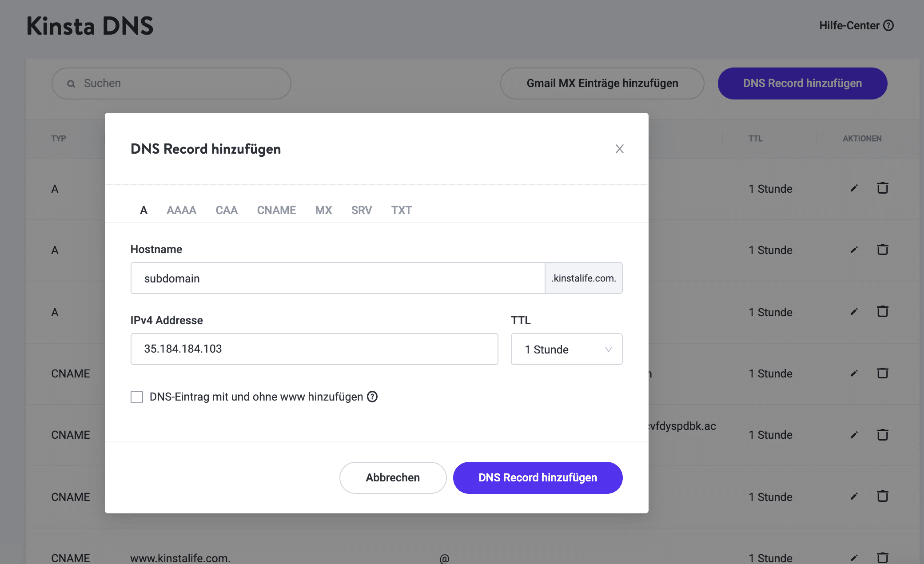The image size is (924, 564).
Task: Enable DNS-Eintrag mit und ohne www hinzufügen
Action: pos(136,397)
